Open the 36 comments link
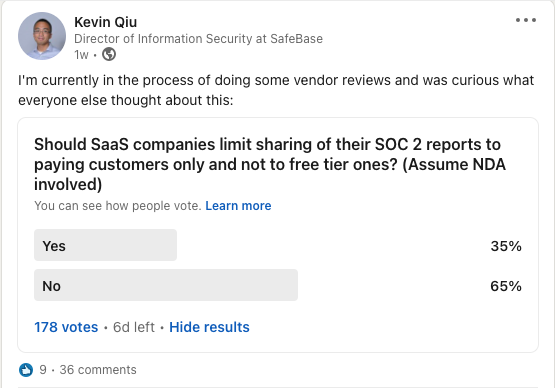The width and height of the screenshot is (555, 388). 98,370
